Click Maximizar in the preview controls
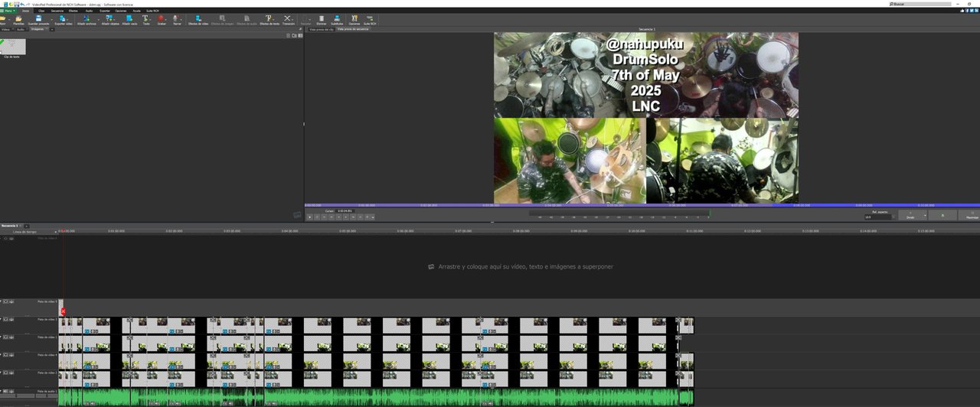980x407 pixels. click(x=972, y=216)
